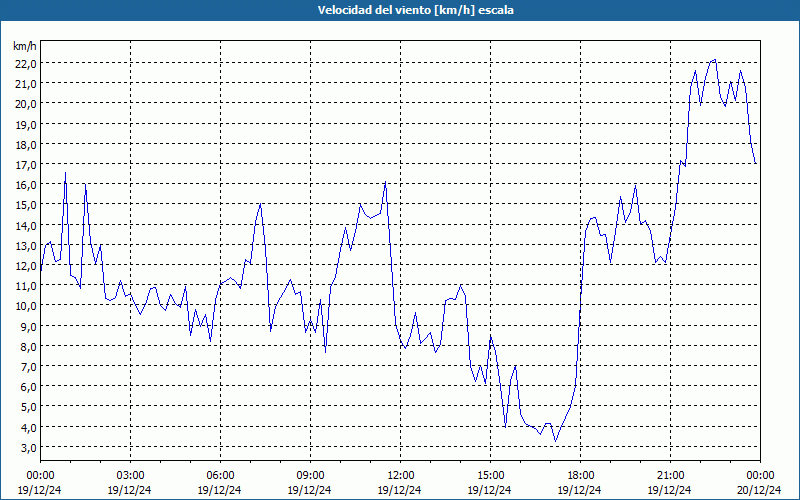Pick the 19/12/24 date beneath 18:00
The image size is (800, 500).
click(580, 490)
